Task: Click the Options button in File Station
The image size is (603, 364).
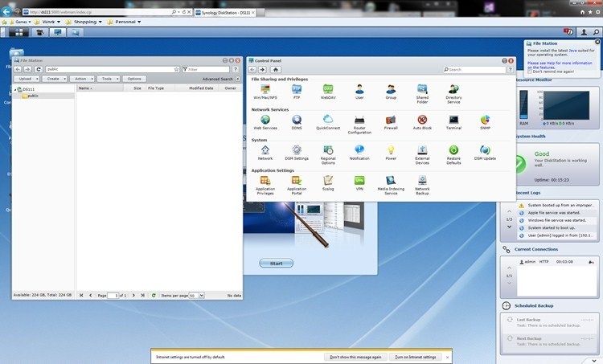Action: (x=134, y=79)
